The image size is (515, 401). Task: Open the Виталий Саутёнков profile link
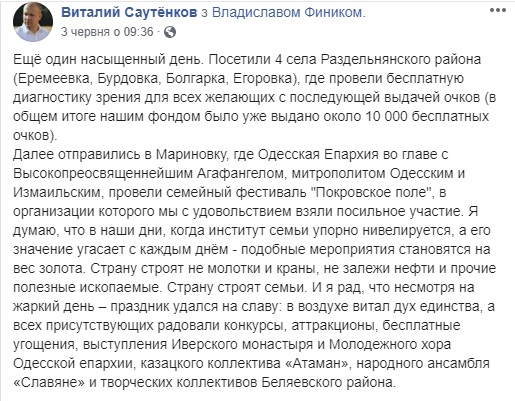pyautogui.click(x=129, y=13)
